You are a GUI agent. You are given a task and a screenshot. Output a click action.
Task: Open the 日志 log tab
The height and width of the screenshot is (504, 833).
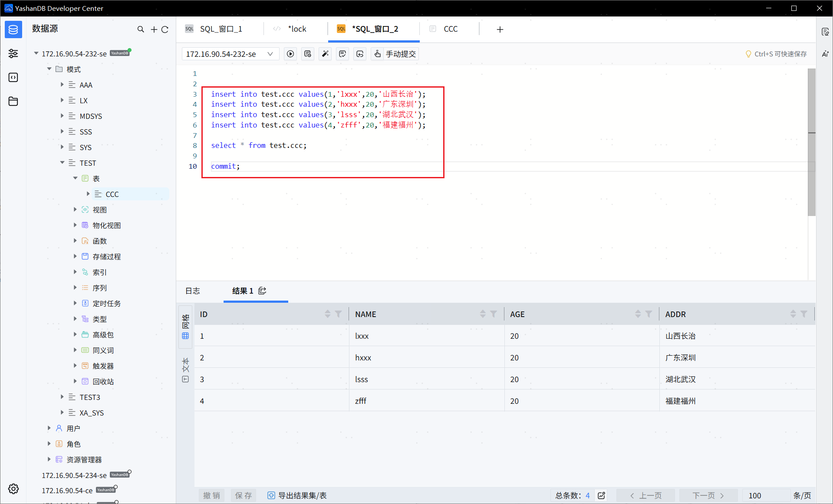click(193, 291)
